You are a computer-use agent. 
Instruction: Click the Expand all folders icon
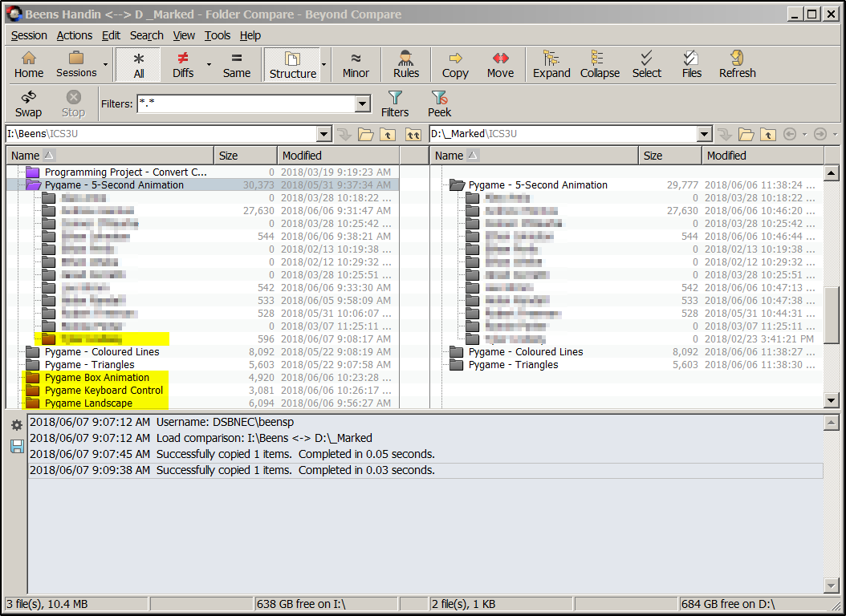coord(551,65)
